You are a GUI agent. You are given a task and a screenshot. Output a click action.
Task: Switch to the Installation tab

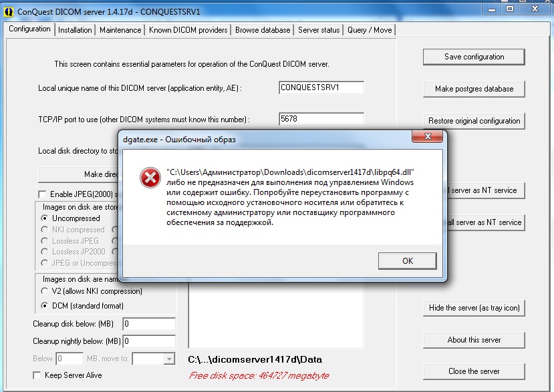(75, 30)
